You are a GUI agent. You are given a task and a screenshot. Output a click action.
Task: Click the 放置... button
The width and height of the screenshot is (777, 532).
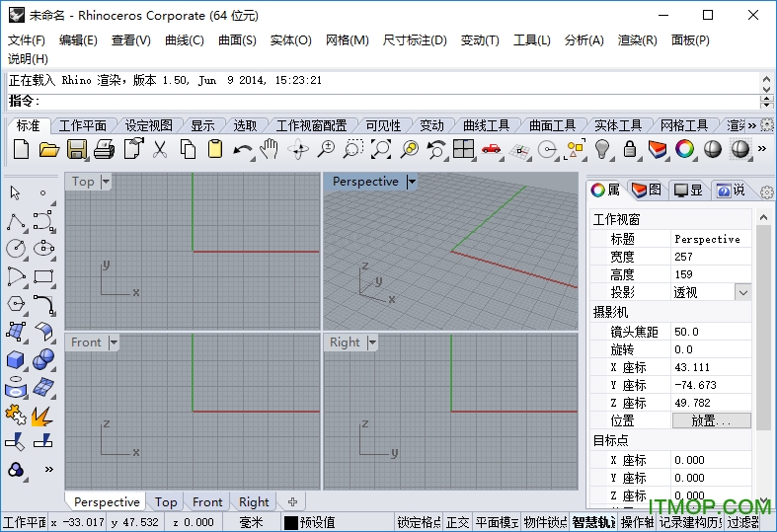(711, 421)
